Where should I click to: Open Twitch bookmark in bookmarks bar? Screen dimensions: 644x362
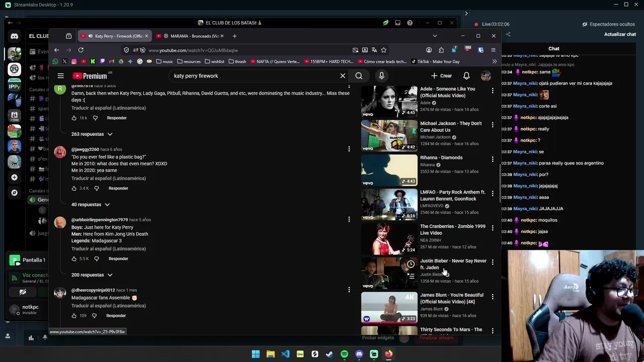tap(102, 61)
